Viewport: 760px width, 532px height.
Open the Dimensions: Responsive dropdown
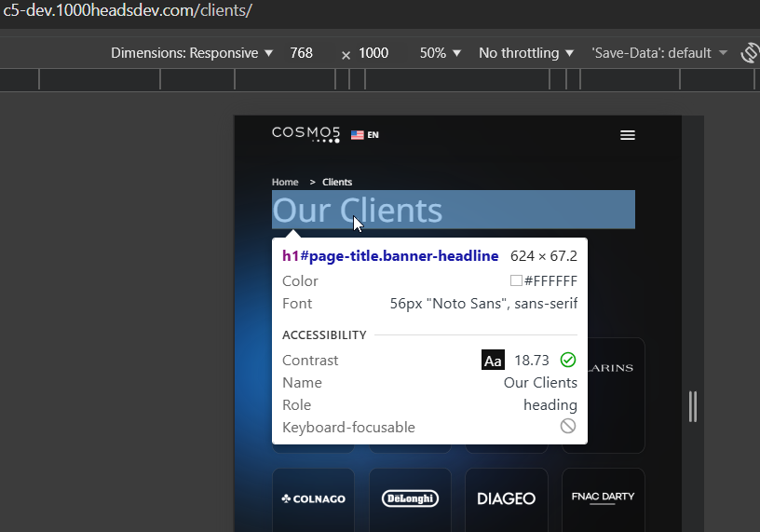point(192,53)
